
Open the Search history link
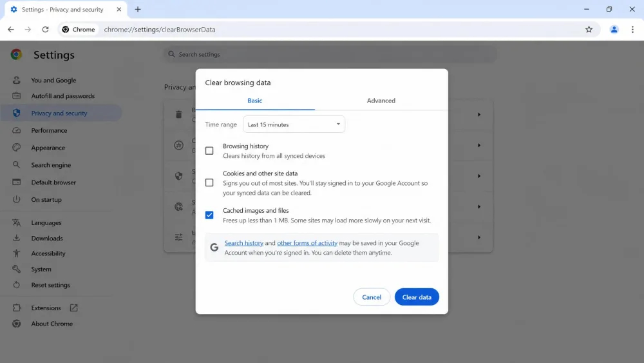click(243, 243)
